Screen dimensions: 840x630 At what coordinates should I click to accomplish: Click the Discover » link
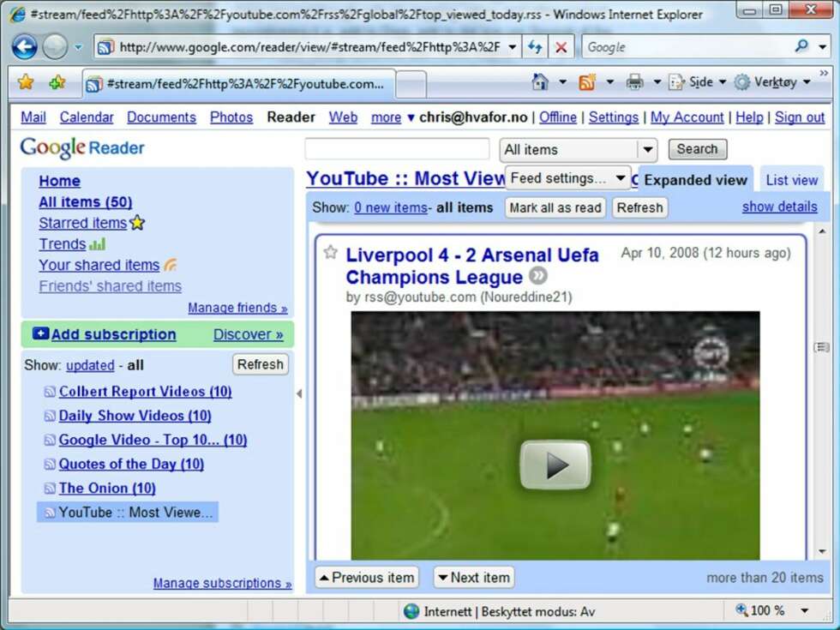(x=248, y=334)
